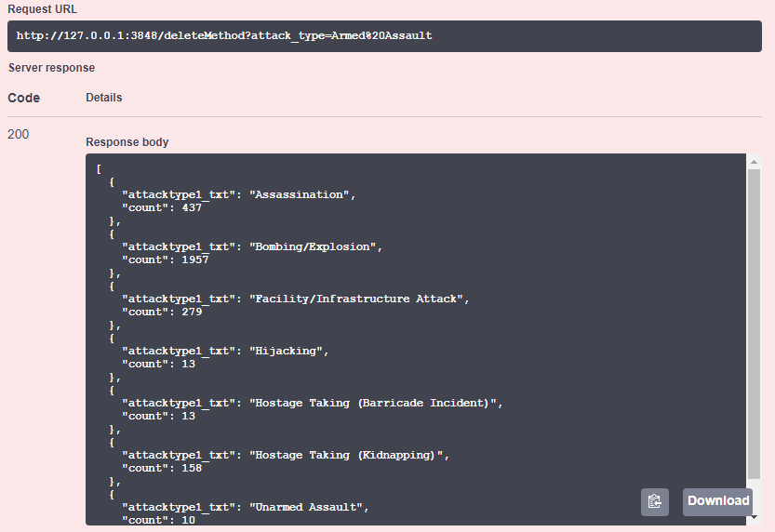Screen dimensions: 775x532
Task: Click the Request URL label
Action: point(43,9)
